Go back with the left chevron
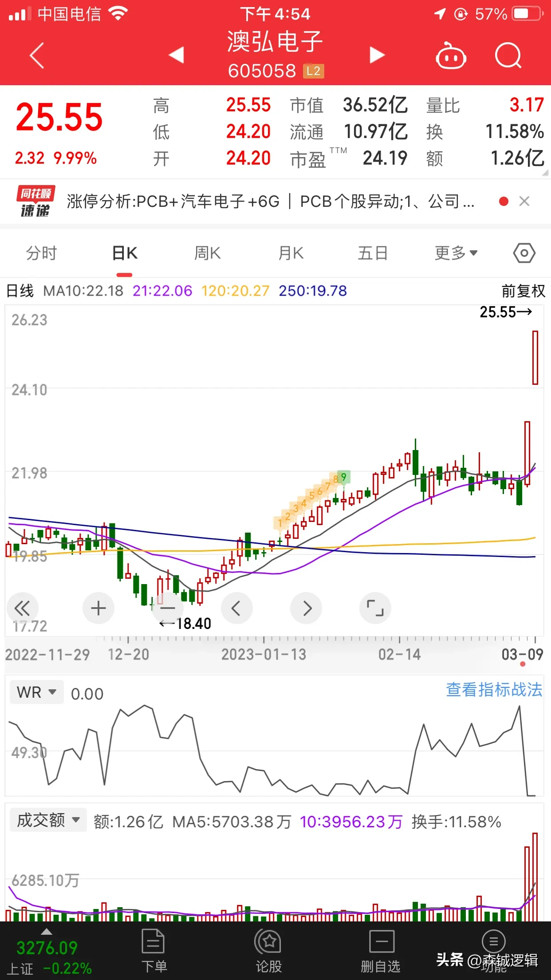The height and width of the screenshot is (980, 551). click(37, 55)
